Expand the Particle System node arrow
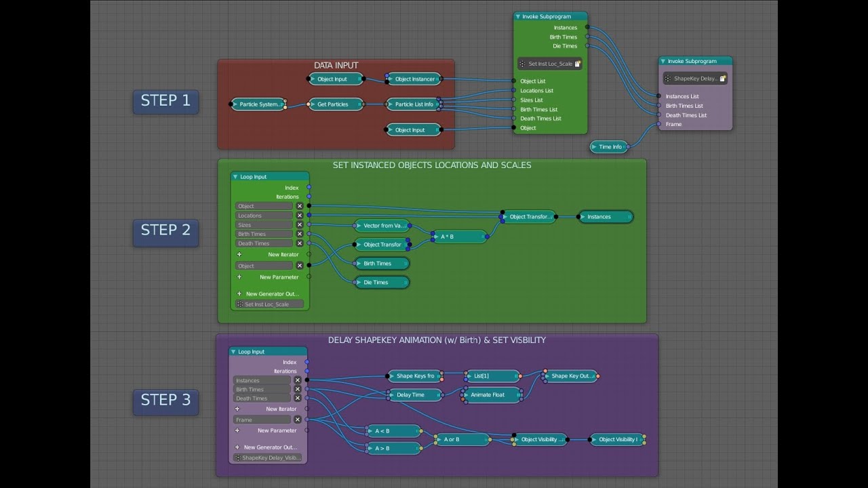 pos(236,104)
